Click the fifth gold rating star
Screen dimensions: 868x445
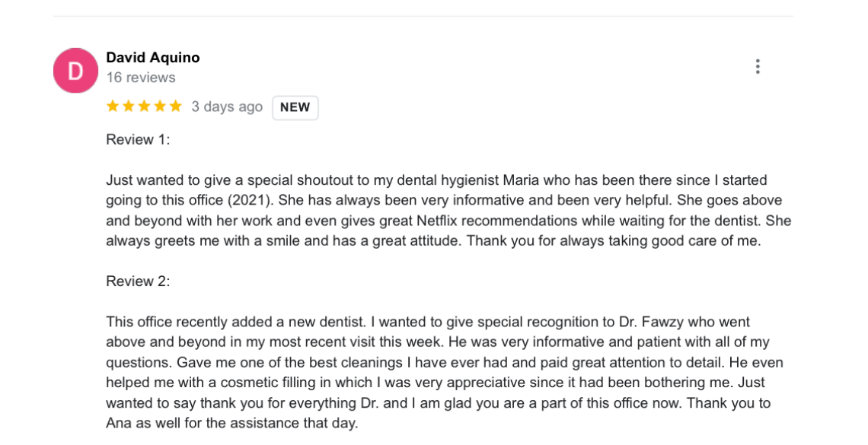click(x=175, y=106)
